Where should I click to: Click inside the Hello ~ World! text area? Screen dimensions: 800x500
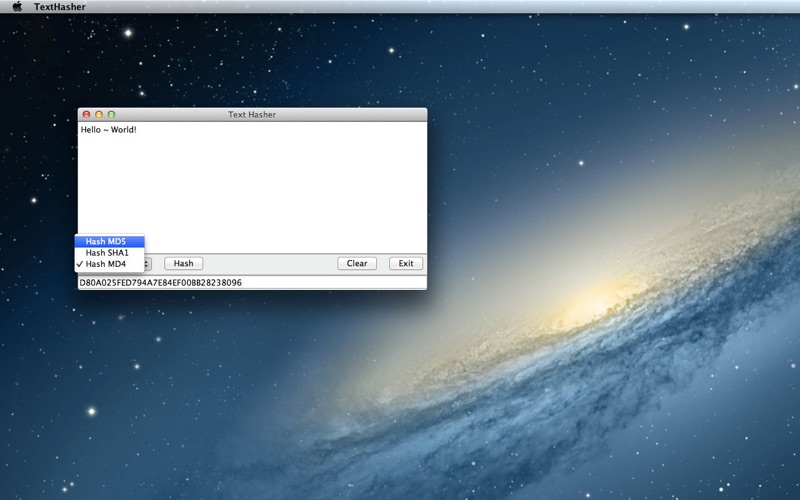252,187
